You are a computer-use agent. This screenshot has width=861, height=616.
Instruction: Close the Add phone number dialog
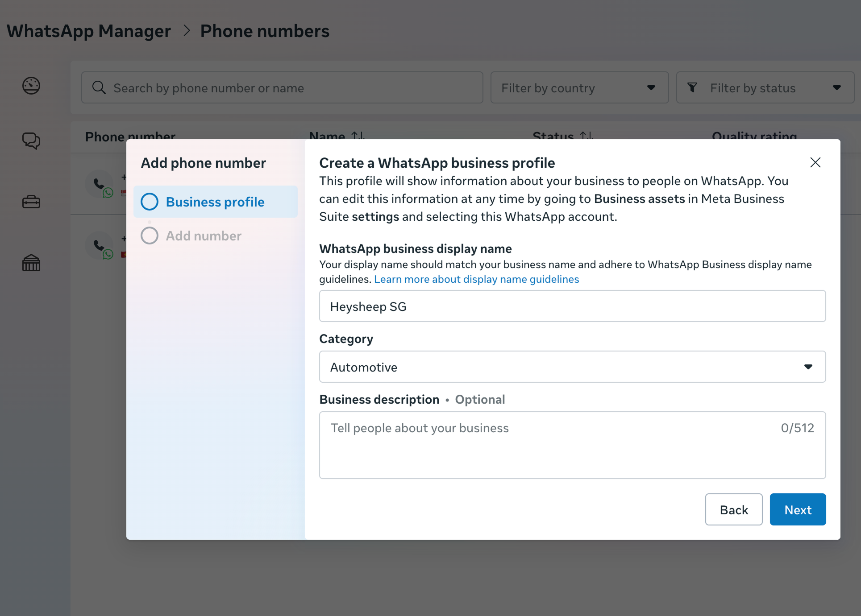[x=815, y=162]
